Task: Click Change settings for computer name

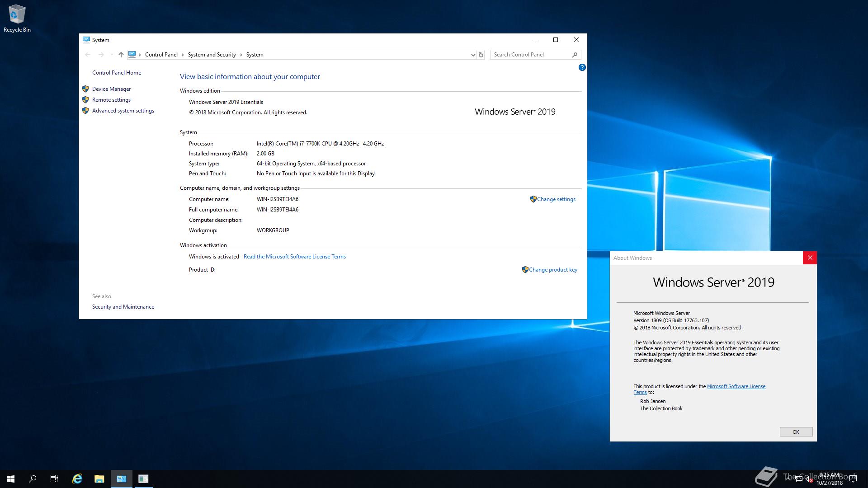Action: [556, 199]
